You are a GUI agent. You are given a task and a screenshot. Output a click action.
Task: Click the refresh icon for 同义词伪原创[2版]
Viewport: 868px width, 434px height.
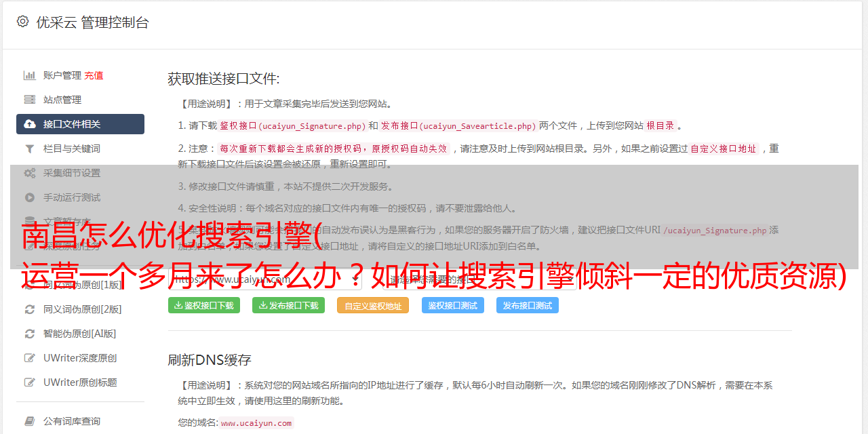pyautogui.click(x=30, y=309)
